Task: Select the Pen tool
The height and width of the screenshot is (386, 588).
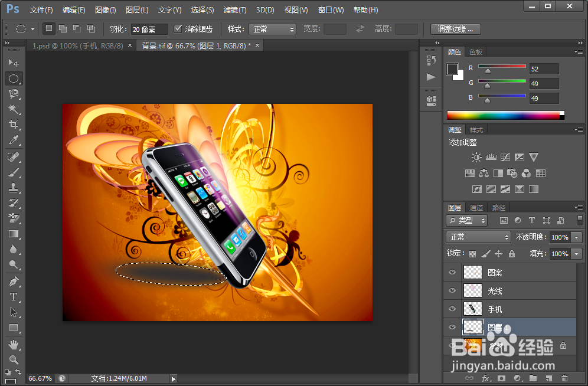Action: click(14, 281)
